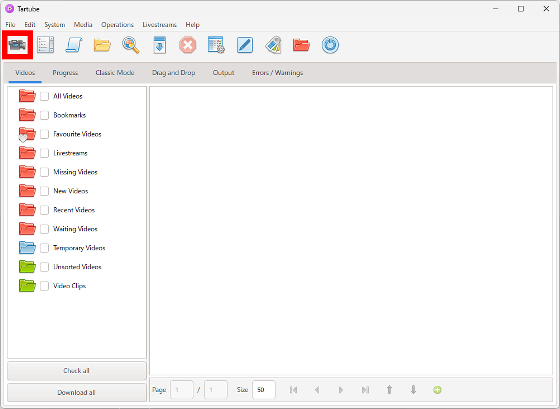Screen dimensions: 560x409
Task: Tick the All Videos checkbox
Action: [44, 96]
